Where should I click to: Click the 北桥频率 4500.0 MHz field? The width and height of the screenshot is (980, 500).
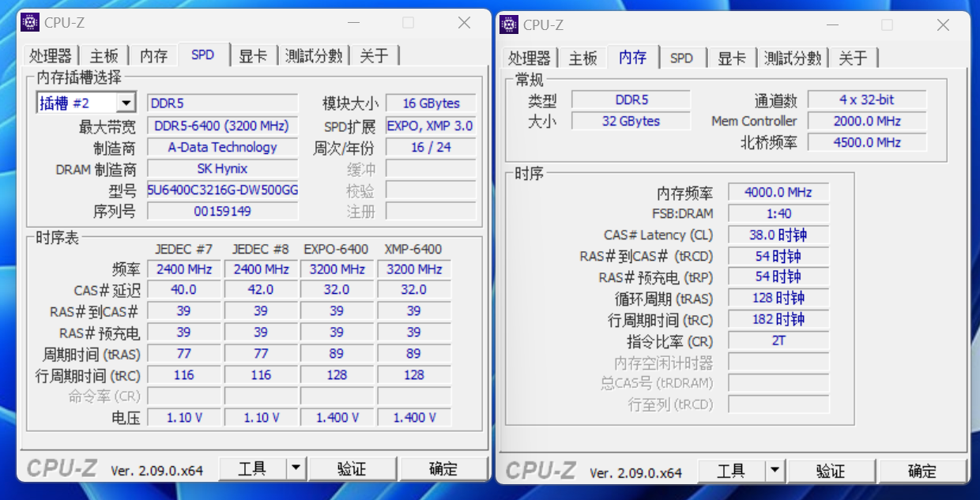[x=867, y=142]
